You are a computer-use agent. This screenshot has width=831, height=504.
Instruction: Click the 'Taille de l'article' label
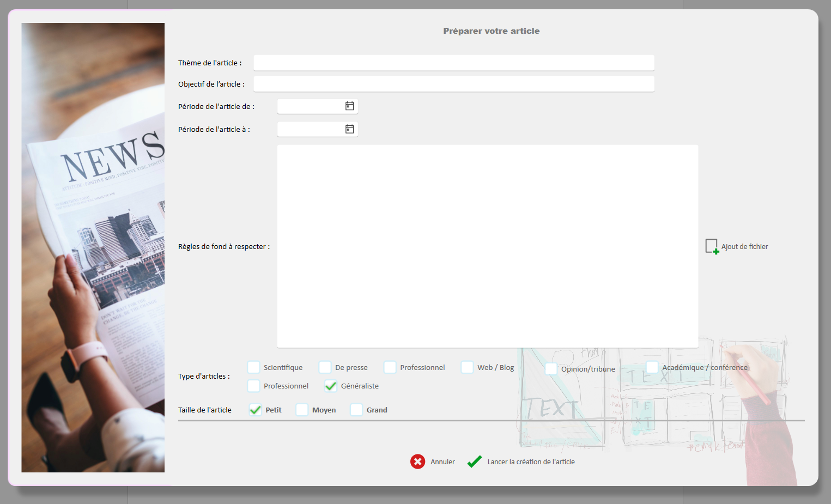coord(205,410)
